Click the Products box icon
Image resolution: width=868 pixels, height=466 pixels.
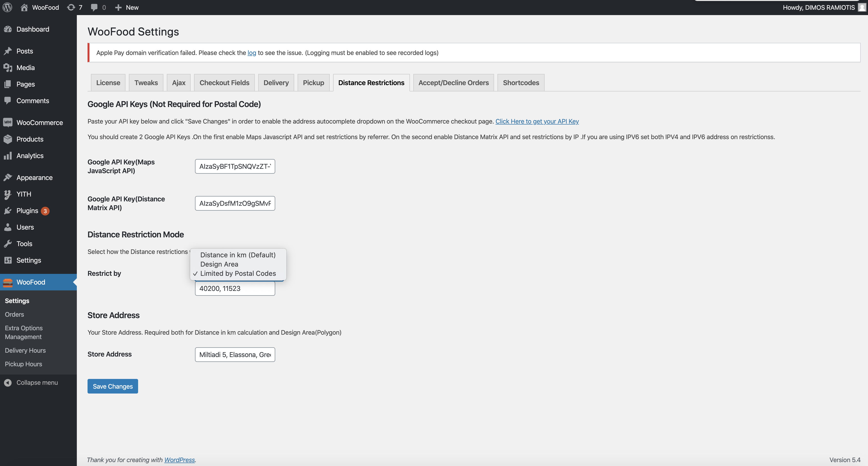tap(8, 139)
